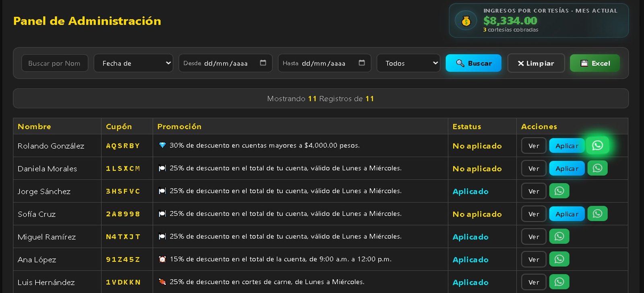Clear filters with Limpiar button

(536, 63)
